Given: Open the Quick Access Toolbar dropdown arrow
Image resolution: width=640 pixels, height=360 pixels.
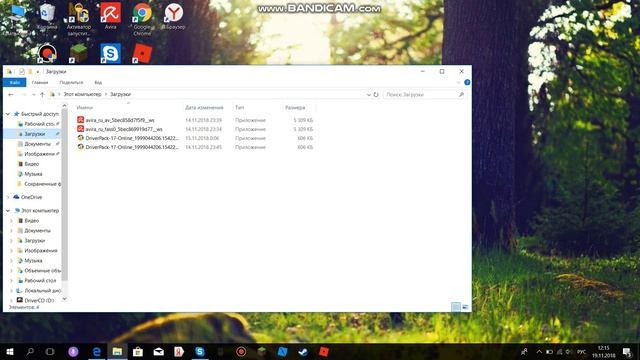Looking at the screenshot, I should (38, 71).
